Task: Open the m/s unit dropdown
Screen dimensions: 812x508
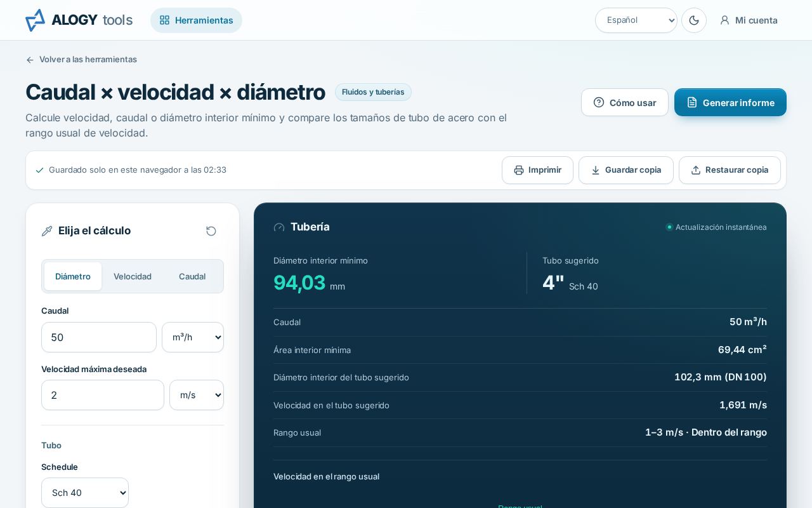Action: (197, 395)
